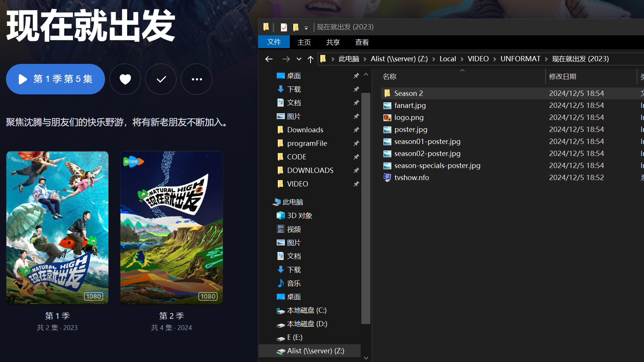644x362 pixels.
Task: Click title bar folder icon for 现在就出发 (2023)
Action: pos(266,27)
